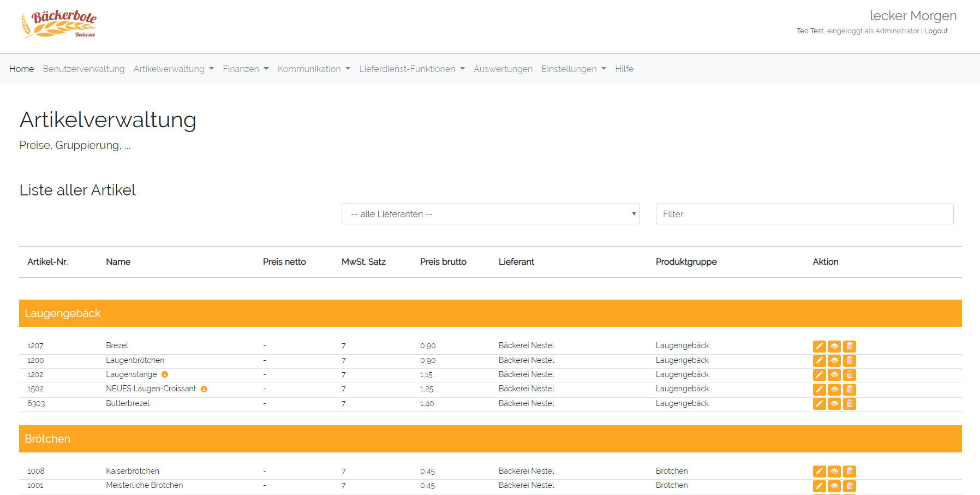Open the alle Lieferanten dropdown
This screenshot has width=980, height=495.
pos(490,214)
